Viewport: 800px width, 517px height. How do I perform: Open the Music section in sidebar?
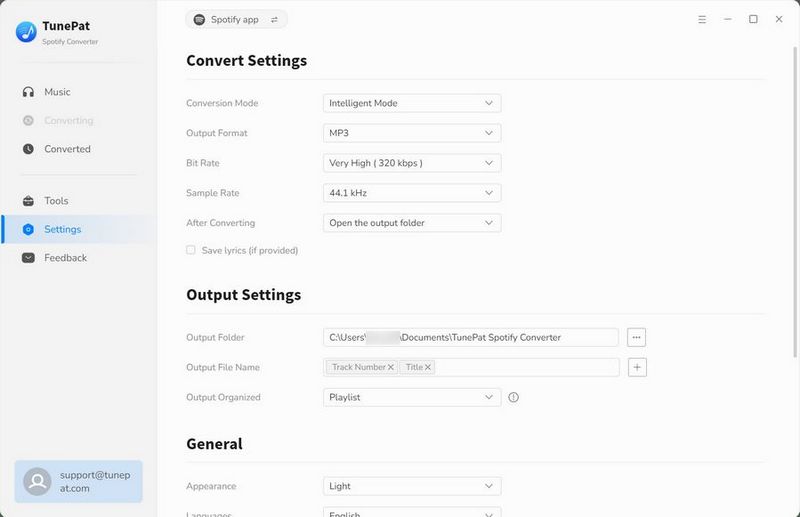57,92
